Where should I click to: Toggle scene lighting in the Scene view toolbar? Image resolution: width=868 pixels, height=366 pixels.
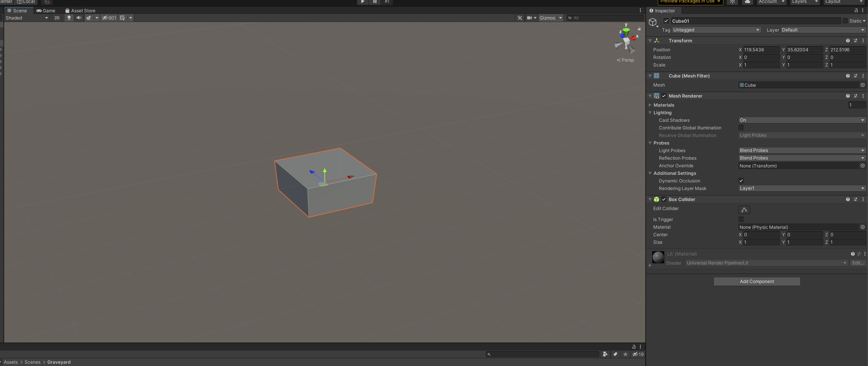pos(69,18)
